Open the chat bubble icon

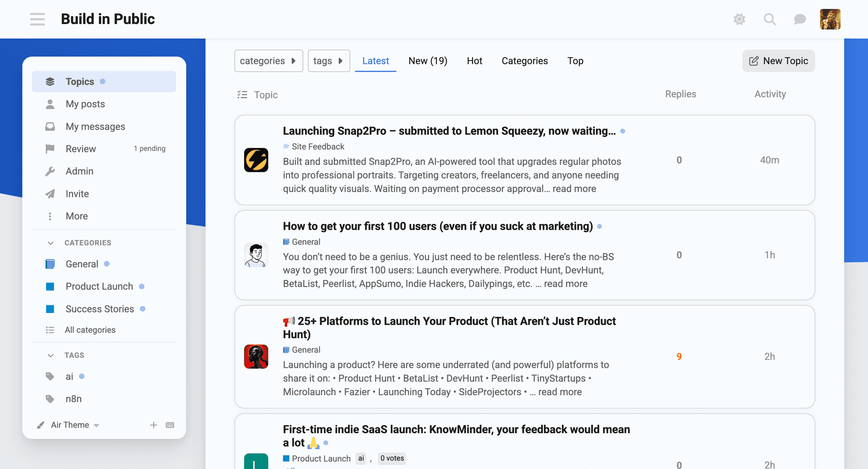[800, 19]
